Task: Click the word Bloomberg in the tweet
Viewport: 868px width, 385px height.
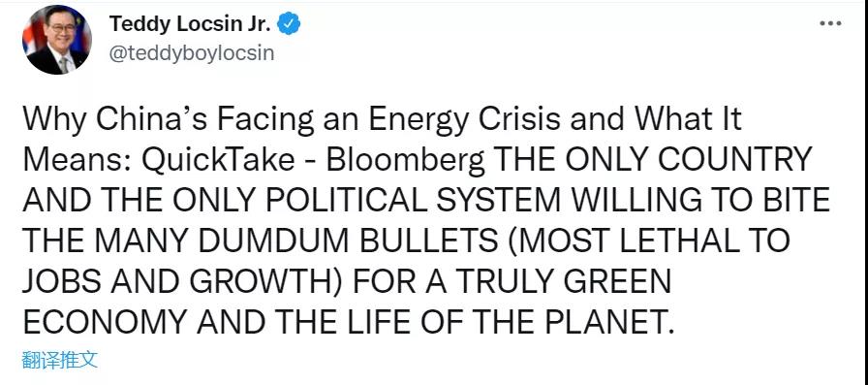Action: [x=405, y=161]
